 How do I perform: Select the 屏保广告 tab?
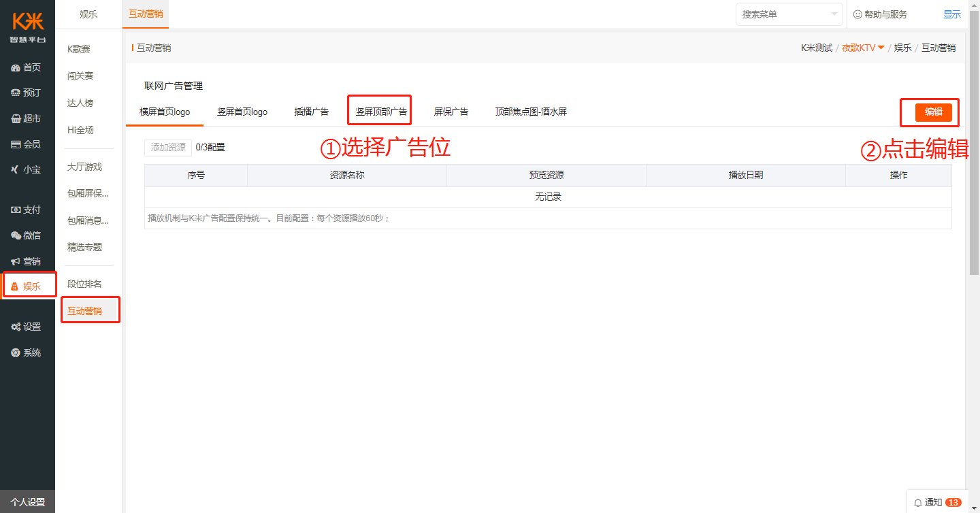click(451, 112)
